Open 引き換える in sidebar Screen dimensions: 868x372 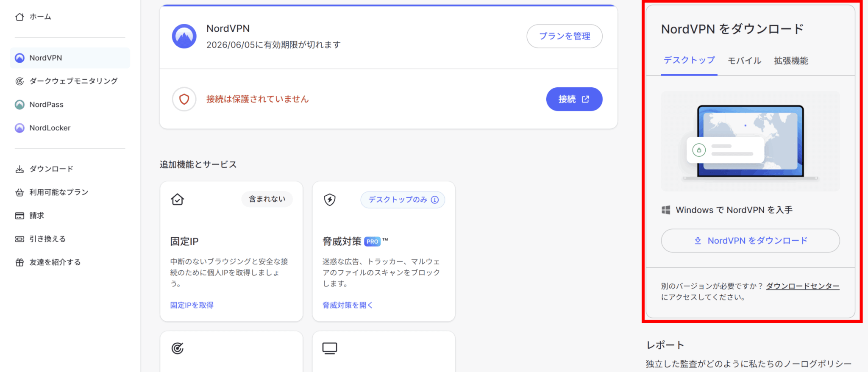[47, 239]
